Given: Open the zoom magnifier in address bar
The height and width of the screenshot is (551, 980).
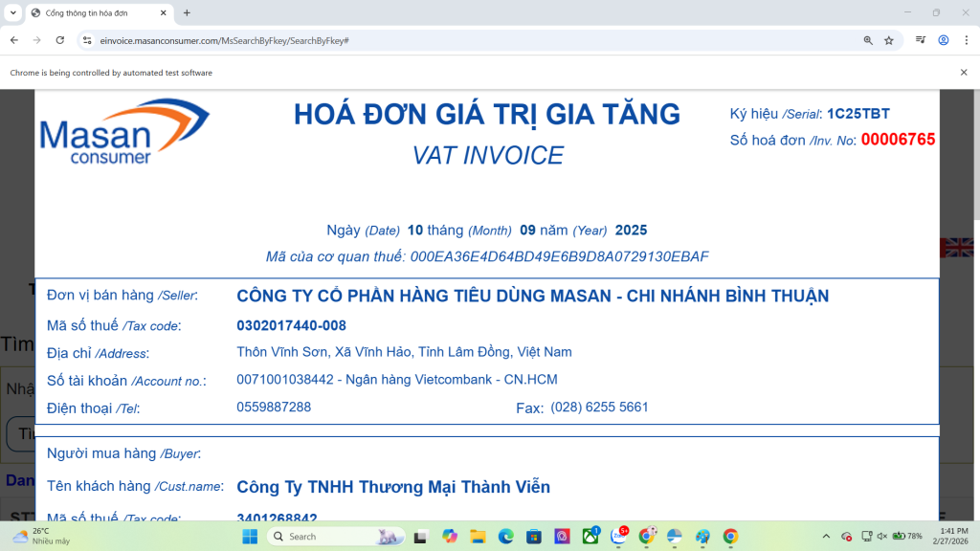Looking at the screenshot, I should point(868,40).
